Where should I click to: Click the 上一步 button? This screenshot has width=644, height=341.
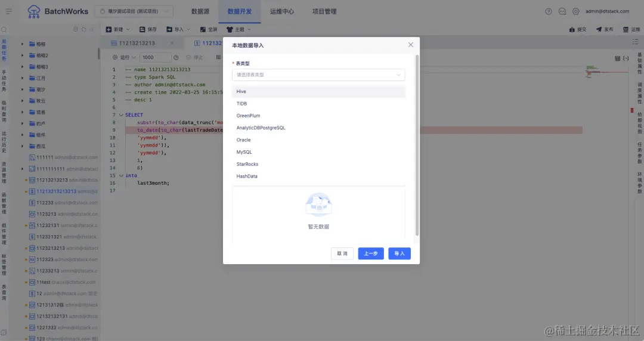371,253
